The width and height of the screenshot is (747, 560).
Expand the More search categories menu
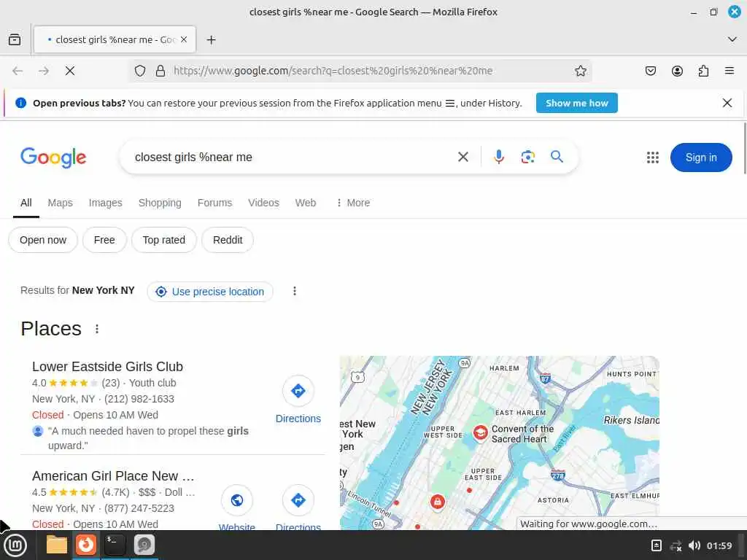click(x=353, y=203)
